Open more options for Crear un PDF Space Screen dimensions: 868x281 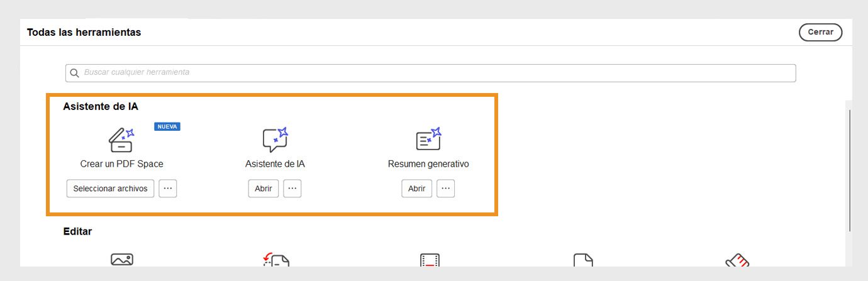tap(168, 189)
